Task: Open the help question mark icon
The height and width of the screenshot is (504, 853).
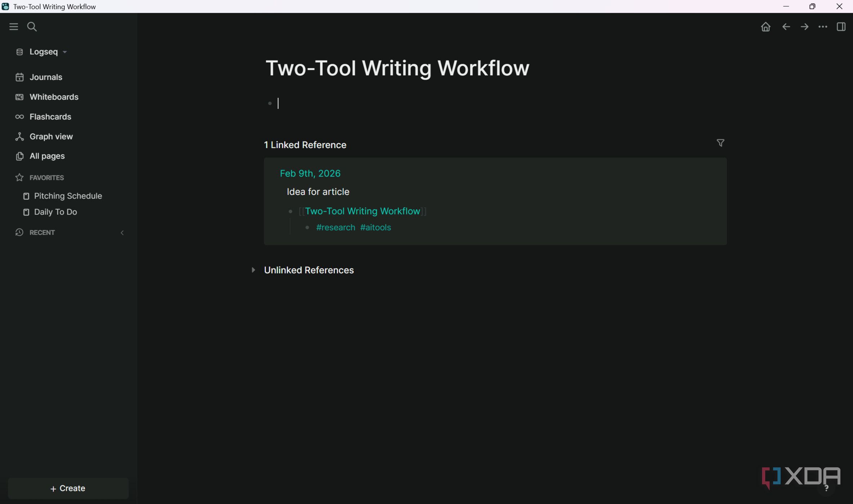Action: pos(826,488)
